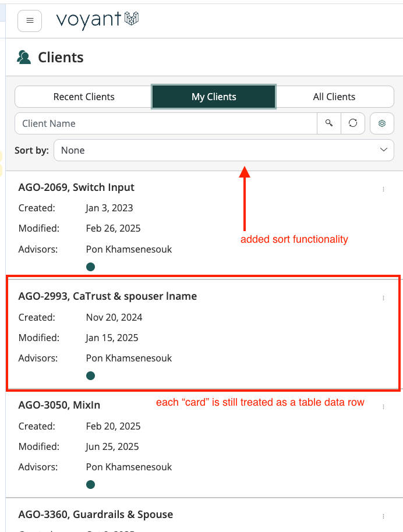Click the Sort by label
The height and width of the screenshot is (532, 403).
point(31,150)
